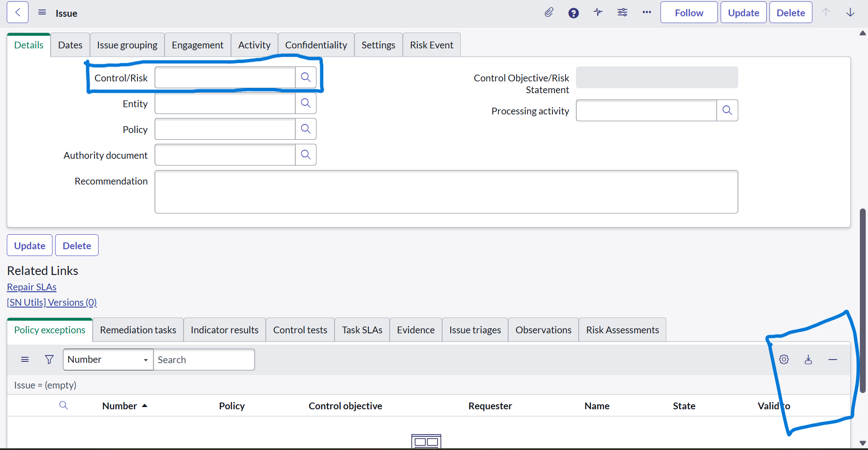Open the Engagement tab

pyautogui.click(x=198, y=45)
